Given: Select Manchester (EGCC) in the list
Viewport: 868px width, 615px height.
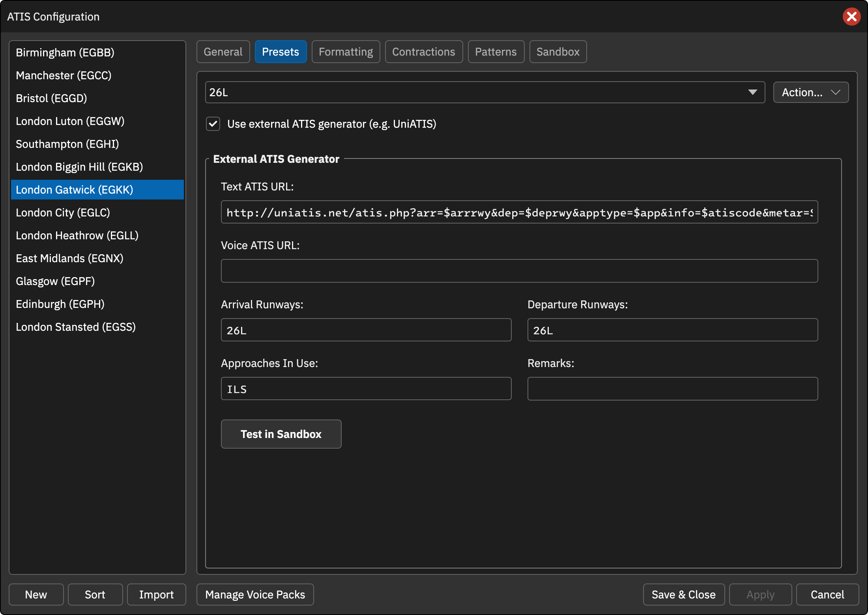Looking at the screenshot, I should (97, 75).
